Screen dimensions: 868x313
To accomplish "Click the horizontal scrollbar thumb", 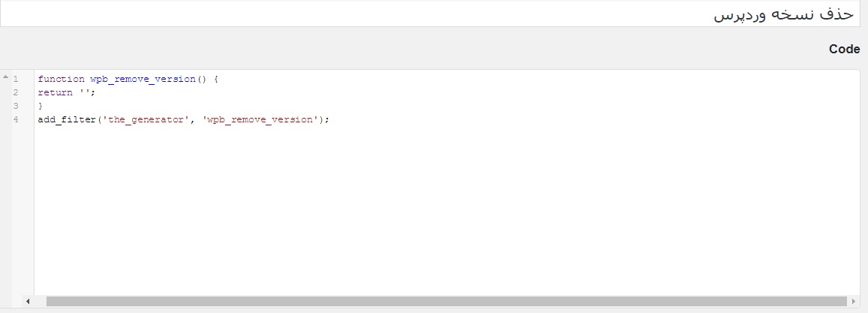I will click(446, 302).
